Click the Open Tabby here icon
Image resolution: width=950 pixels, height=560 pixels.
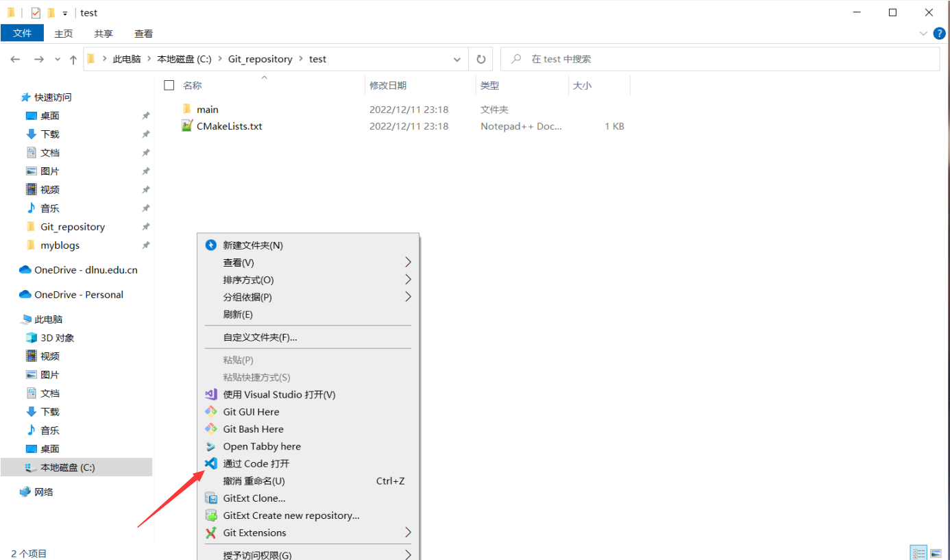(x=211, y=446)
